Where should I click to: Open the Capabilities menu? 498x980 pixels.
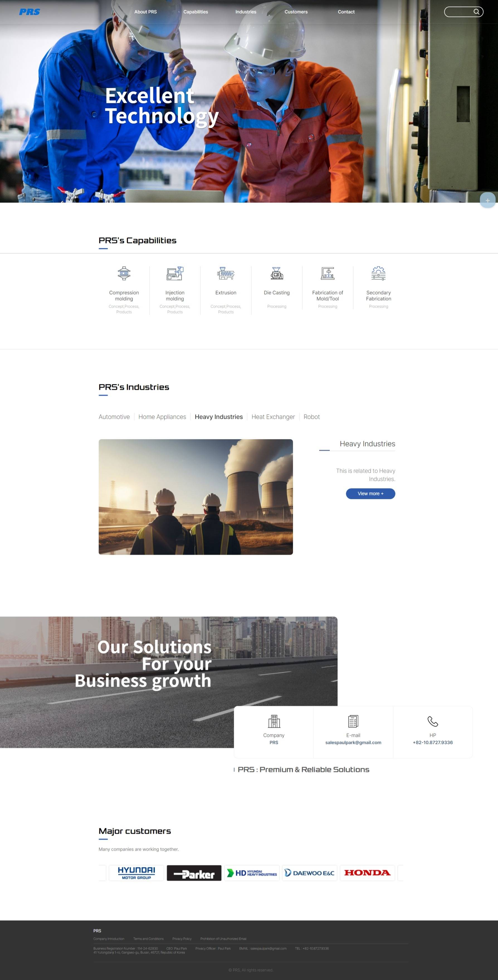coord(196,12)
